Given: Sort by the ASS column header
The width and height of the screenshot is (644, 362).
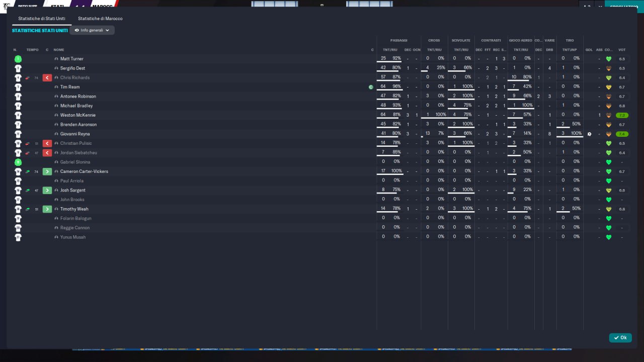Looking at the screenshot, I should click(599, 50).
